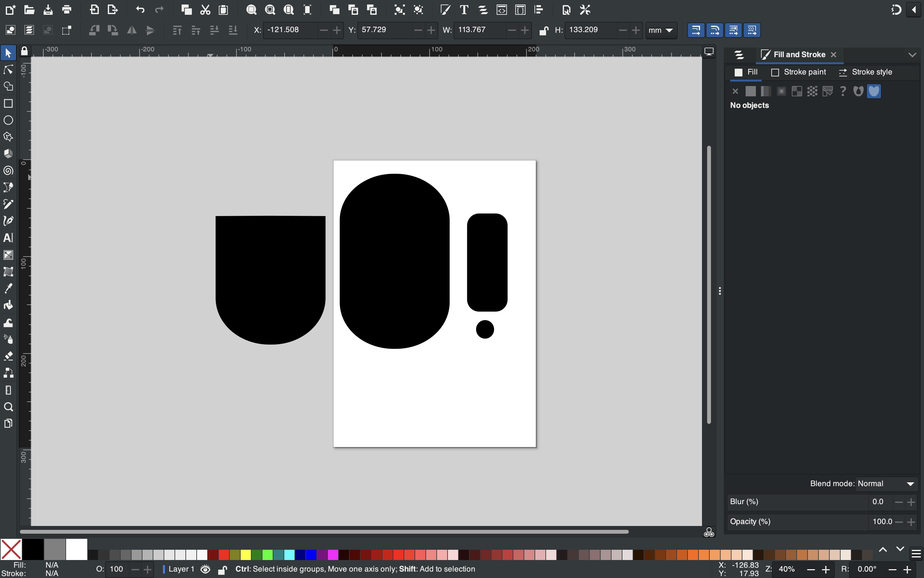Image resolution: width=924 pixels, height=578 pixels.
Task: Open the mm units dropdown
Action: tap(661, 30)
